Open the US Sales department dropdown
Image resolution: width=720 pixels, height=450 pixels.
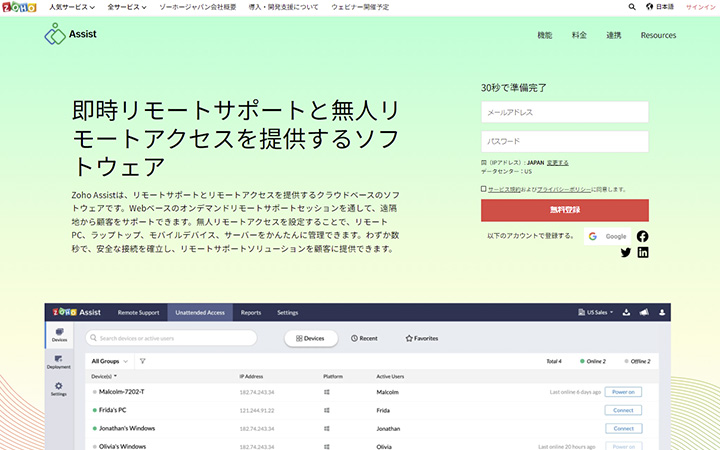tap(596, 312)
